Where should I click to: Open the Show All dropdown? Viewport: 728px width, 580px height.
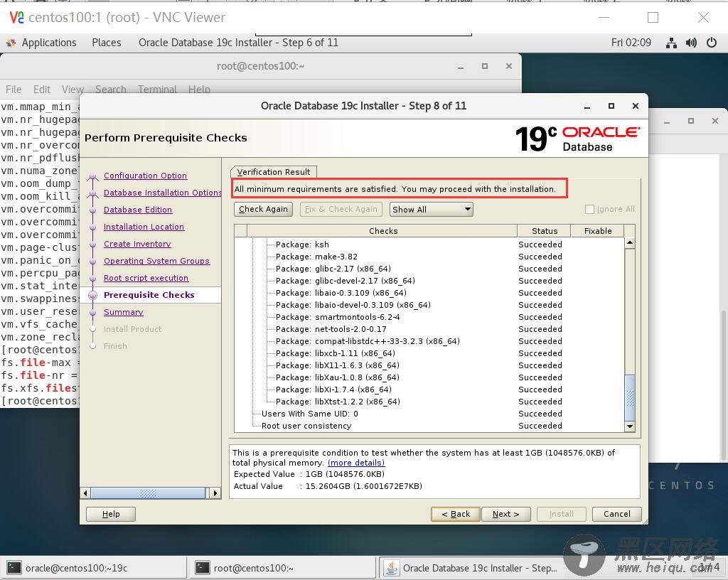coord(432,209)
